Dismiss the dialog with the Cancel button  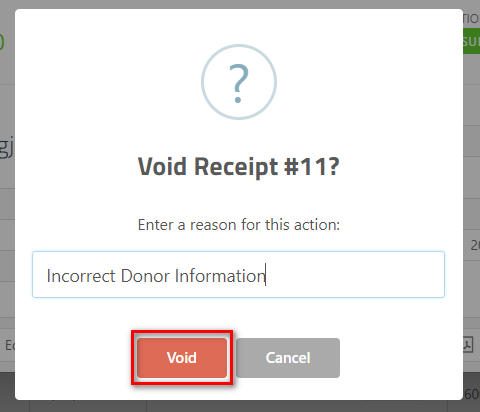tap(288, 358)
